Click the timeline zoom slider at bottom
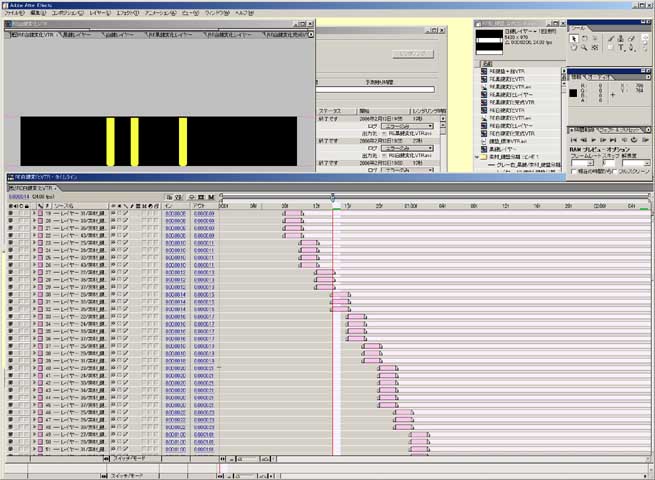Viewport: 655px width, 480px height. coord(250,459)
